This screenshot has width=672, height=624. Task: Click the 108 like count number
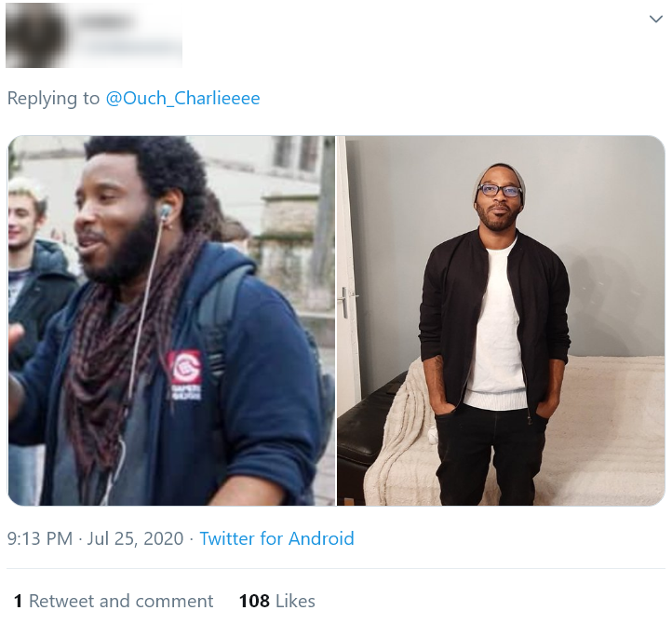(x=254, y=601)
